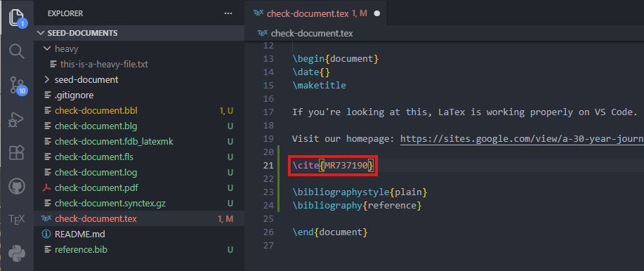Screen dimensions: 644x271
Task: Open the GitHub view icon
Action: point(17,187)
